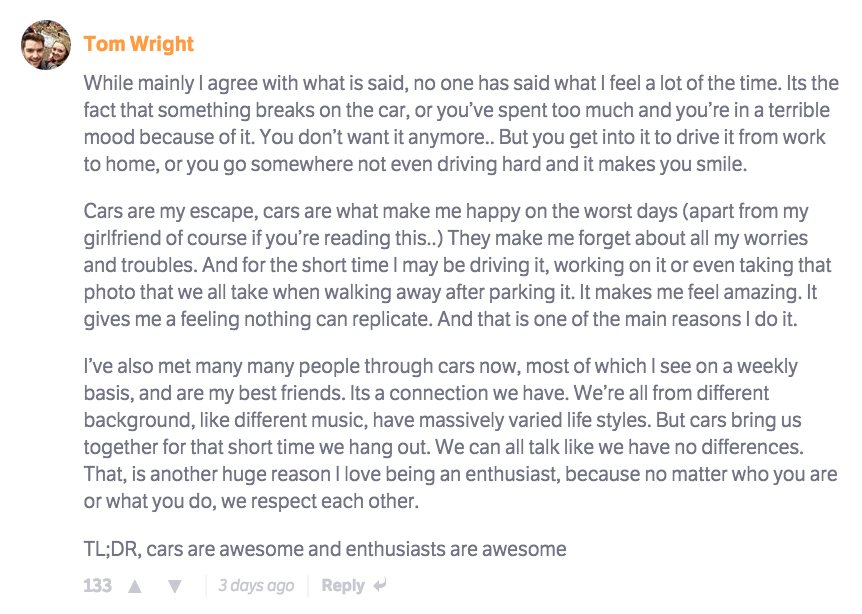
Task: Open Tom Wright's profile picture
Action: click(x=46, y=45)
